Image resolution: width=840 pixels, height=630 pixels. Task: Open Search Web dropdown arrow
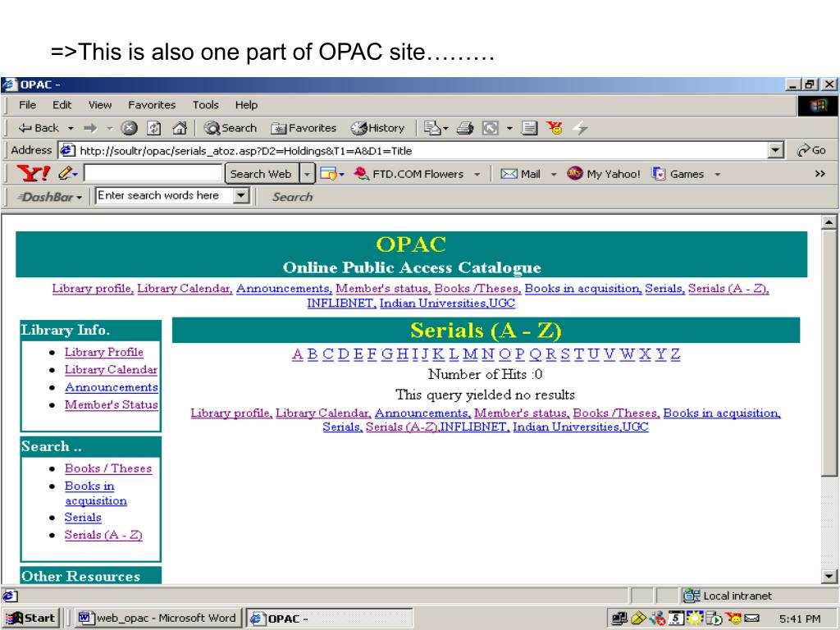[307, 174]
